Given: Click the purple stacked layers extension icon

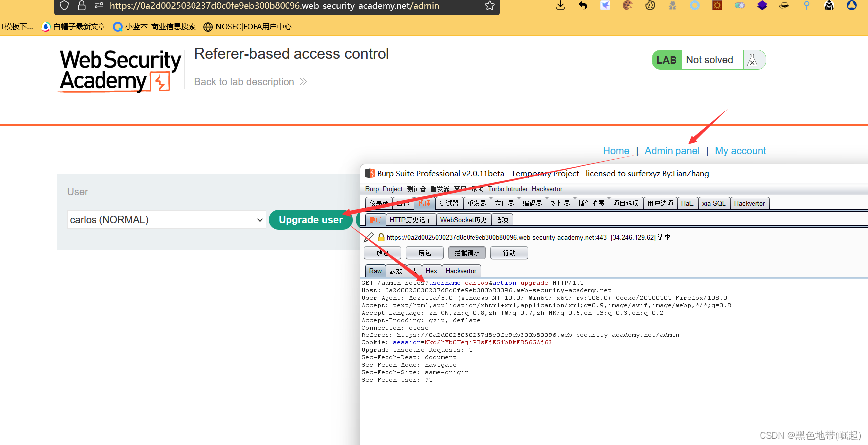Looking at the screenshot, I should coord(762,6).
